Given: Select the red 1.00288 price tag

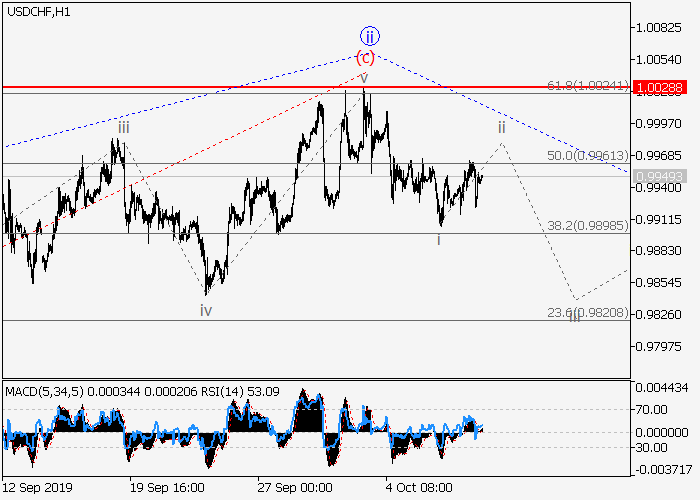Looking at the screenshot, I should coord(657,88).
